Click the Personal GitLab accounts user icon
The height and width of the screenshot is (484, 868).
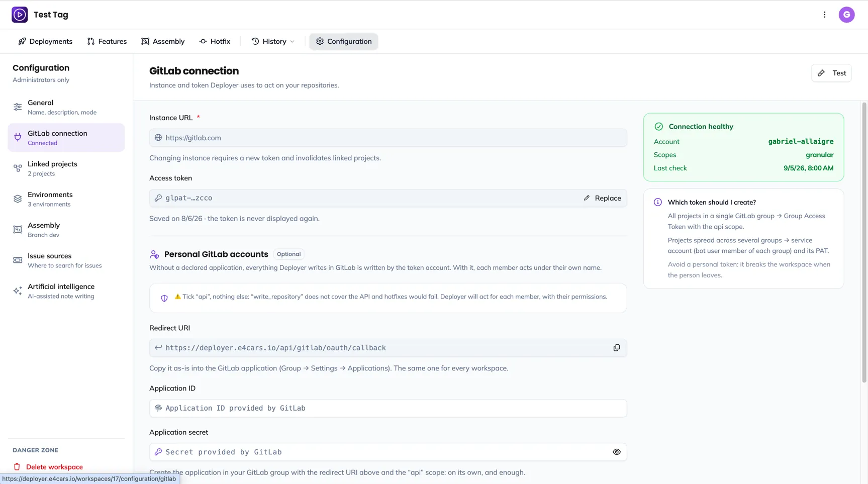pos(154,254)
